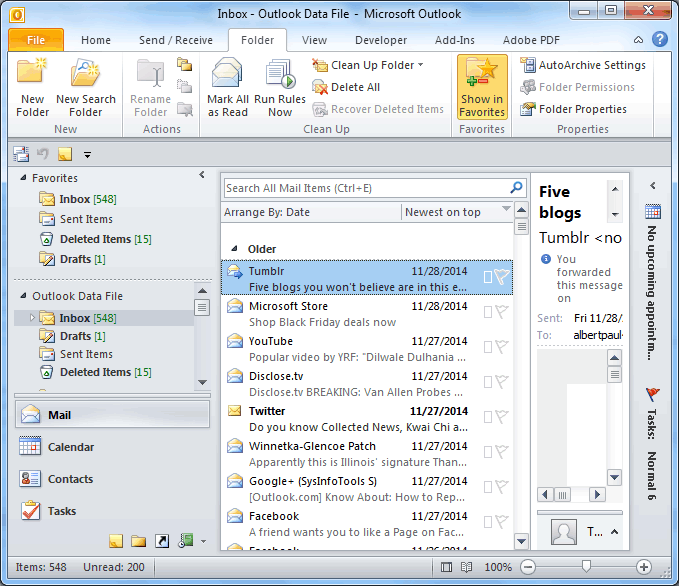This screenshot has width=679, height=586.
Task: Expand the People Pane with the caret
Action: point(614,531)
